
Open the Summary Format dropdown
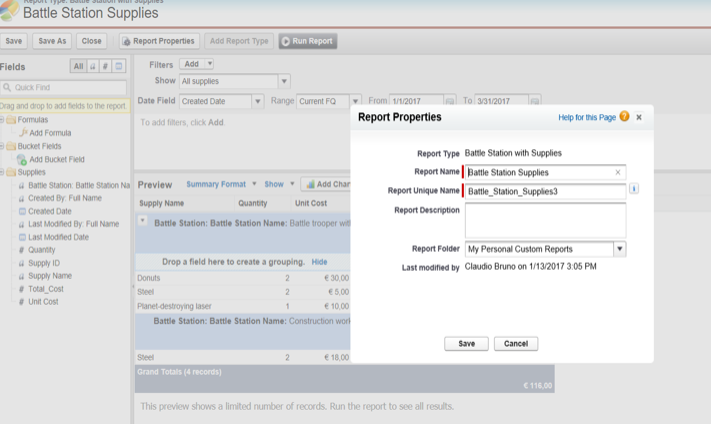(221, 184)
